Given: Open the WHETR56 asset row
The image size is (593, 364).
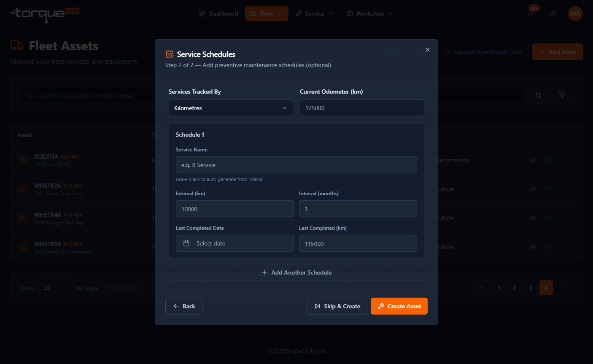Looking at the screenshot, I should click(296, 247).
